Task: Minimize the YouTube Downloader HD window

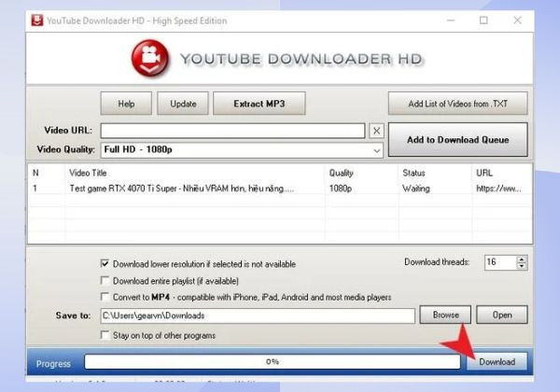Action: [451, 21]
